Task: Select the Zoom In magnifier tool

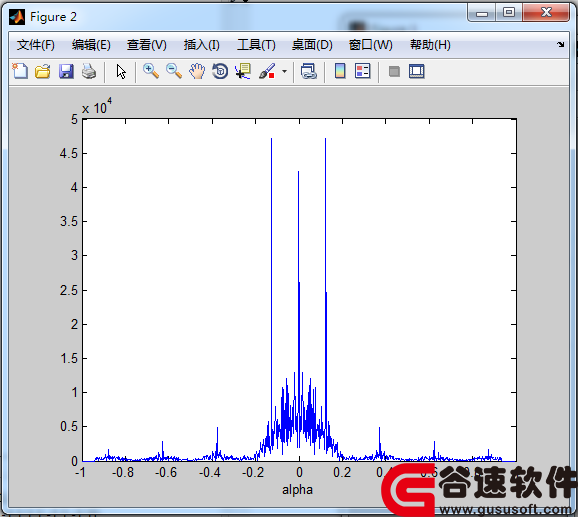Action: click(151, 71)
